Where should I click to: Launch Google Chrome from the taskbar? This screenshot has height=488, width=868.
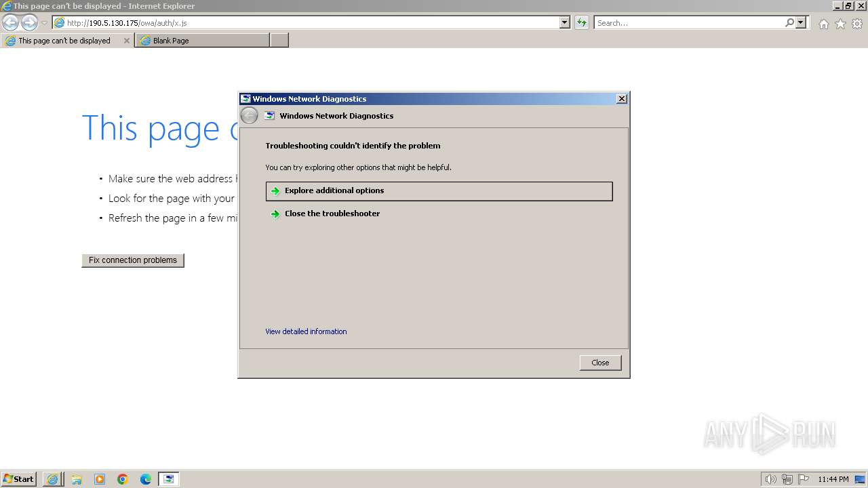[123, 479]
